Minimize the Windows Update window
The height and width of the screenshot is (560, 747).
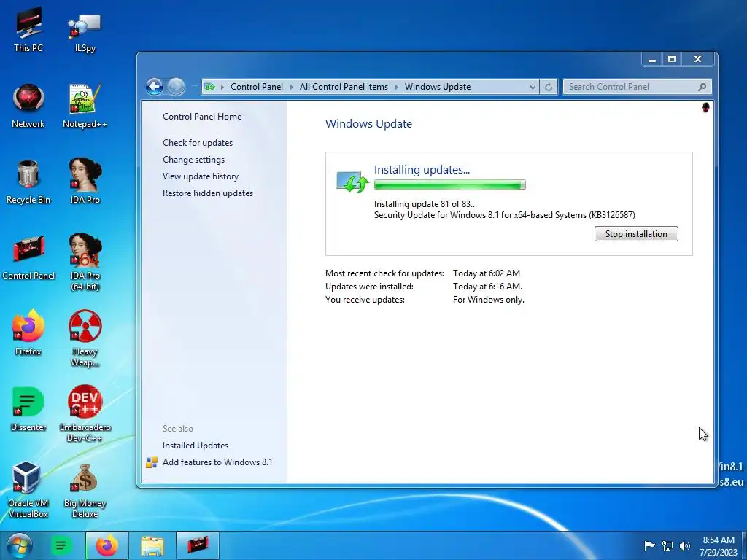pos(652,60)
